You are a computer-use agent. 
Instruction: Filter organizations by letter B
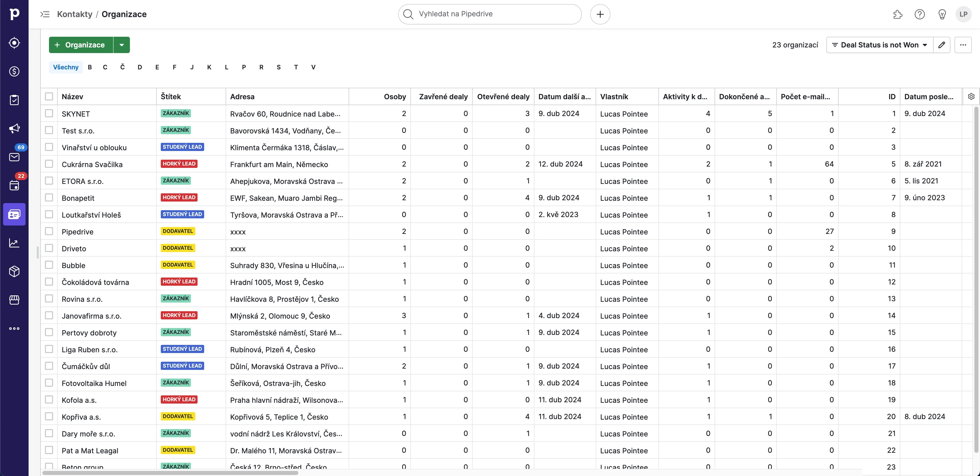90,67
